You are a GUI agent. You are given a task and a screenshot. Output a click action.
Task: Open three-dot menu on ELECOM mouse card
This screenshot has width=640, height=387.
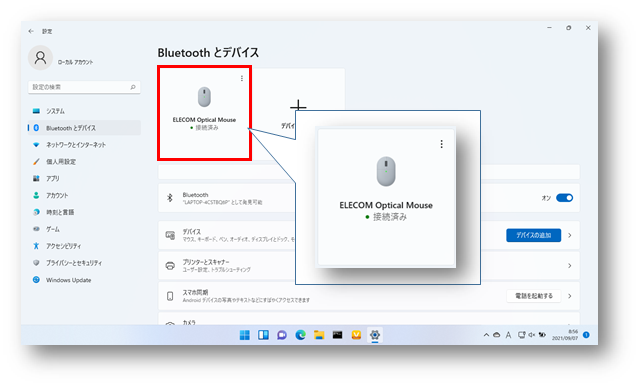[x=242, y=78]
